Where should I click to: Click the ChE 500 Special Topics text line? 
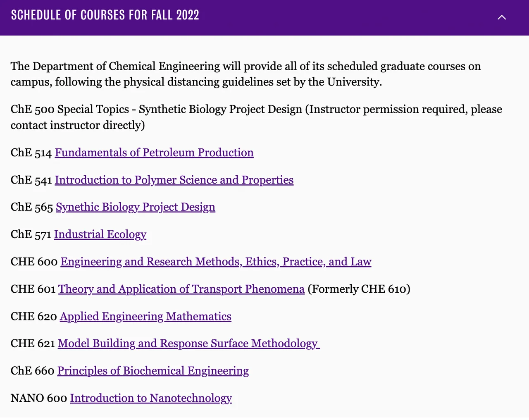coord(256,110)
